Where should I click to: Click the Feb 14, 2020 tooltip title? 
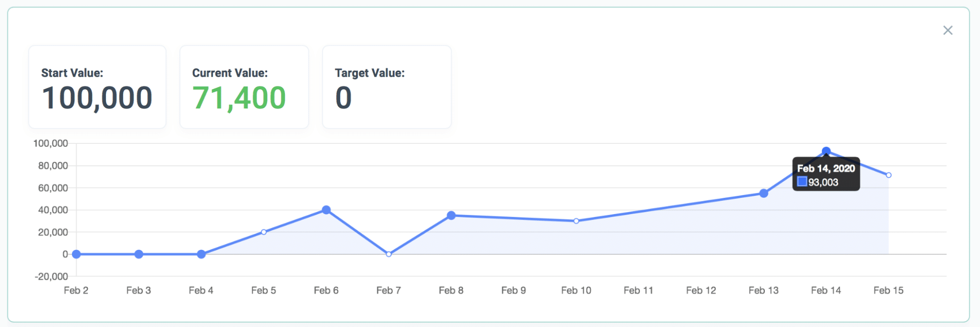pos(826,168)
